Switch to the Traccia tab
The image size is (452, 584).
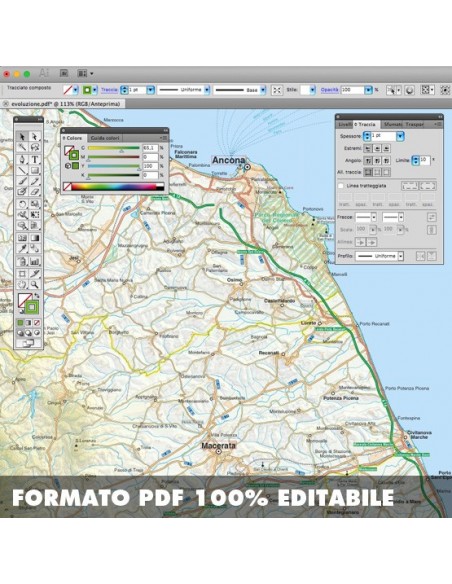pyautogui.click(x=366, y=124)
